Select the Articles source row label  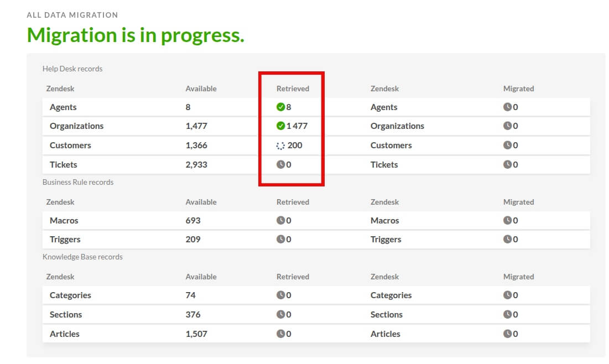(65, 334)
